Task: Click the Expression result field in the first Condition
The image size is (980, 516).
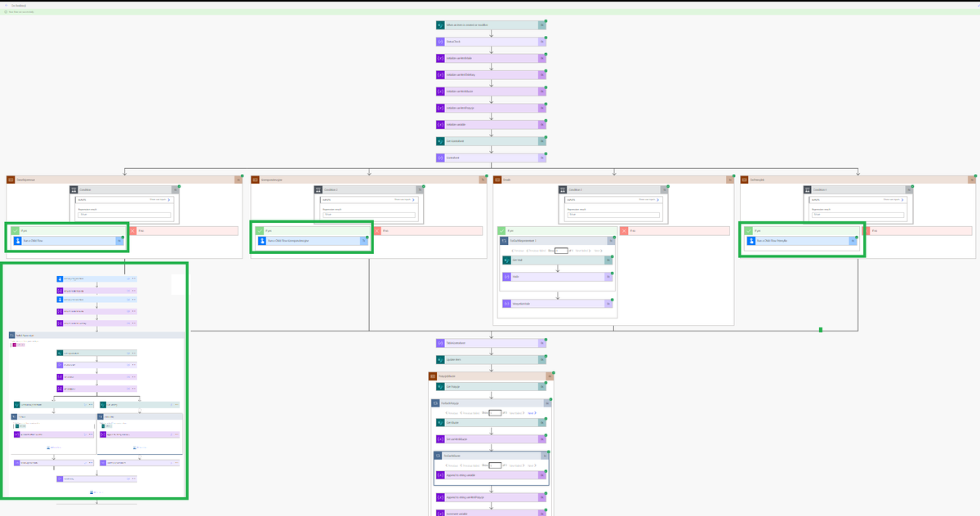Action: [x=125, y=215]
